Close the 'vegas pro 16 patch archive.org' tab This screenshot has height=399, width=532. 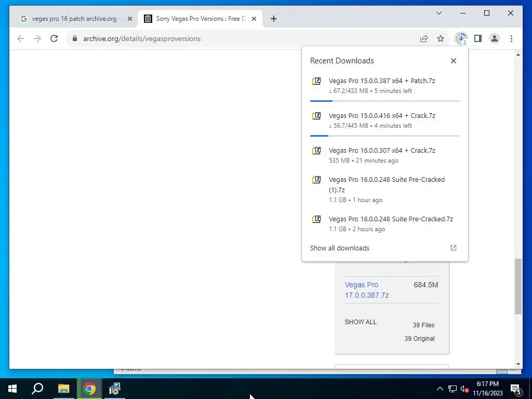tap(129, 19)
